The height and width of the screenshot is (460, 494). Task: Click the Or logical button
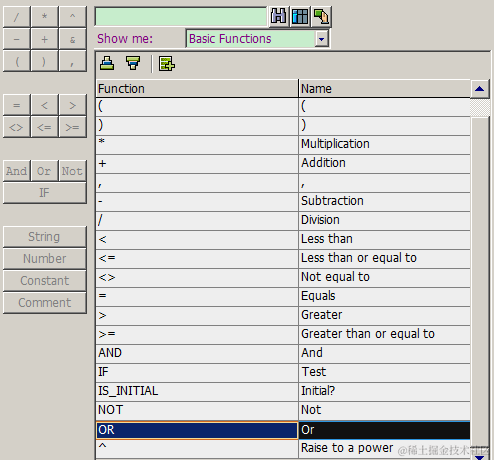point(44,171)
